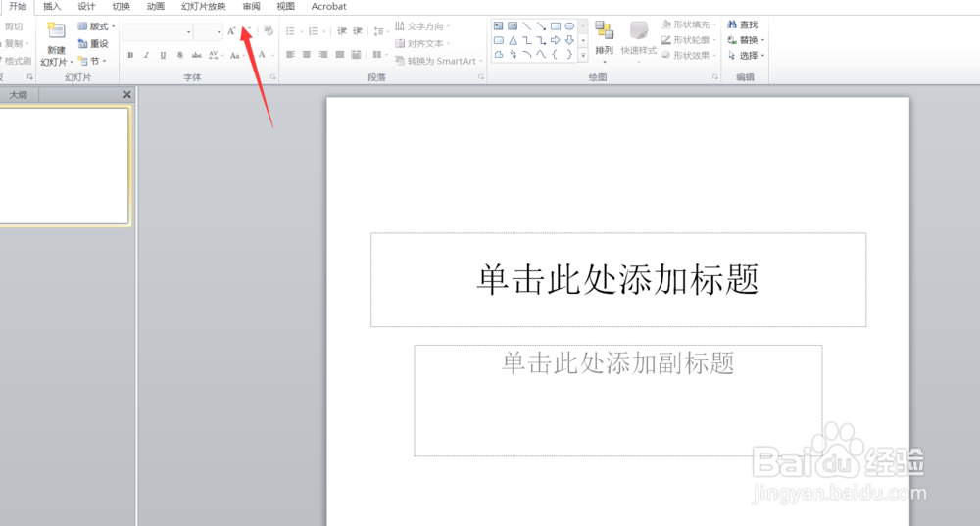Click the 重设 reset slide button
The height and width of the screenshot is (526, 980).
pyautogui.click(x=93, y=44)
